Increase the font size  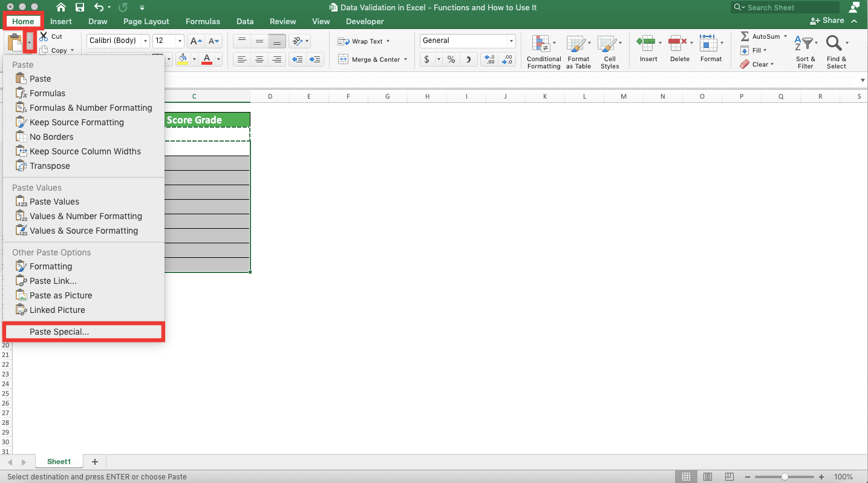pos(196,41)
